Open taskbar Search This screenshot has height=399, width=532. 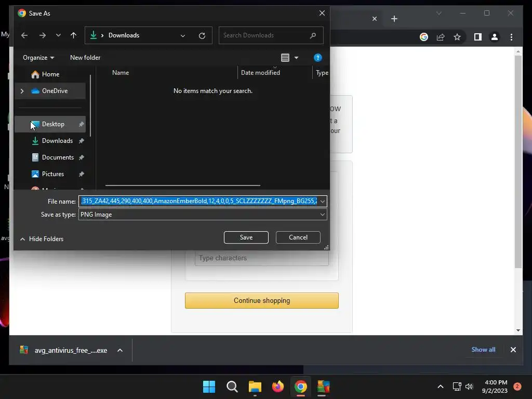click(x=232, y=387)
